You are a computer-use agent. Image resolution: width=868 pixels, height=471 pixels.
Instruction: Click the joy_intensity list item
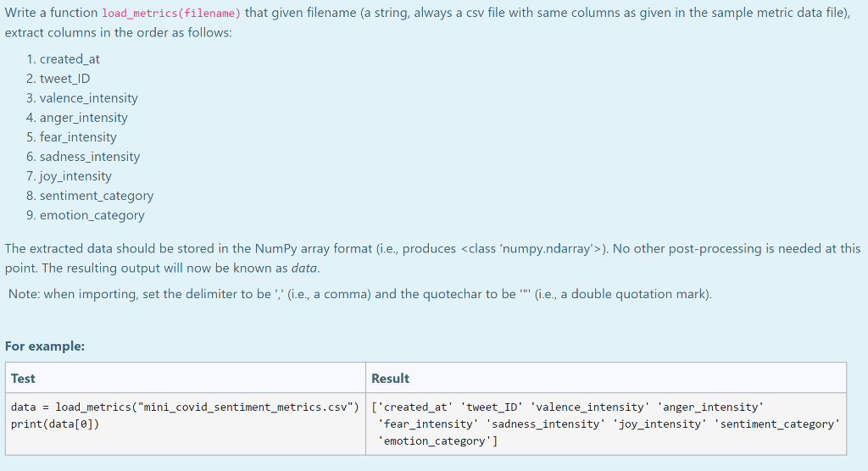75,176
